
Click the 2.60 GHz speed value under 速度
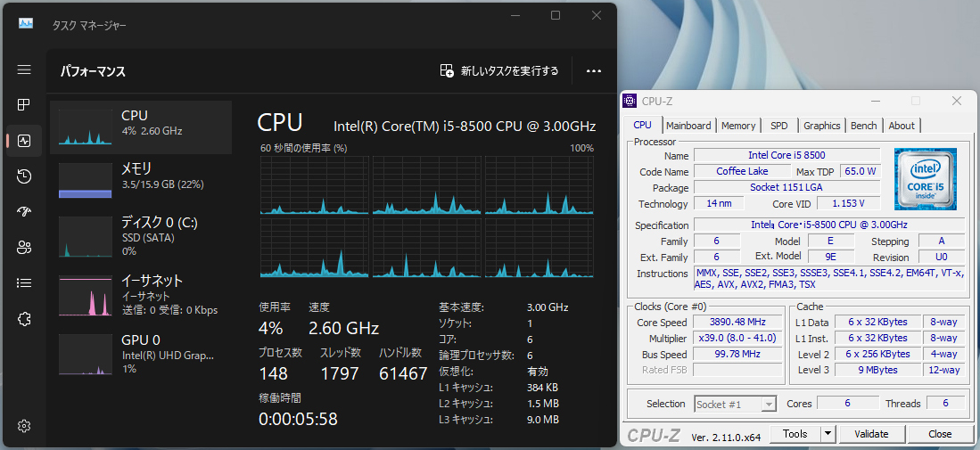[x=343, y=328]
